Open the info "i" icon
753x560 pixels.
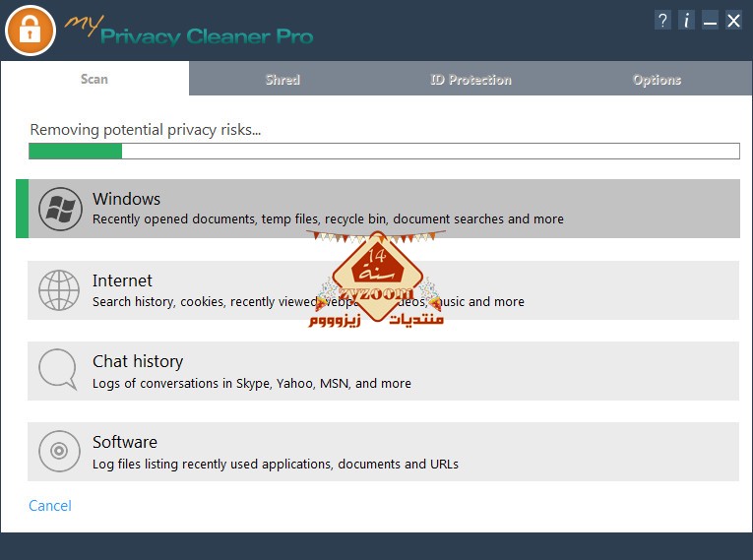[686, 21]
